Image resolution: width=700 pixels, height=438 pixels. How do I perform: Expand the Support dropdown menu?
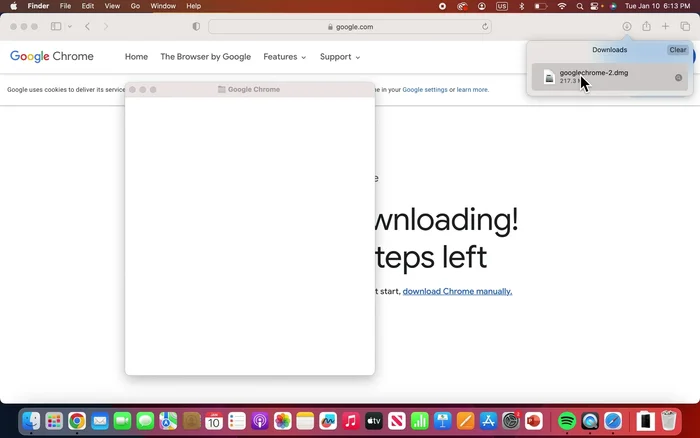coord(340,57)
